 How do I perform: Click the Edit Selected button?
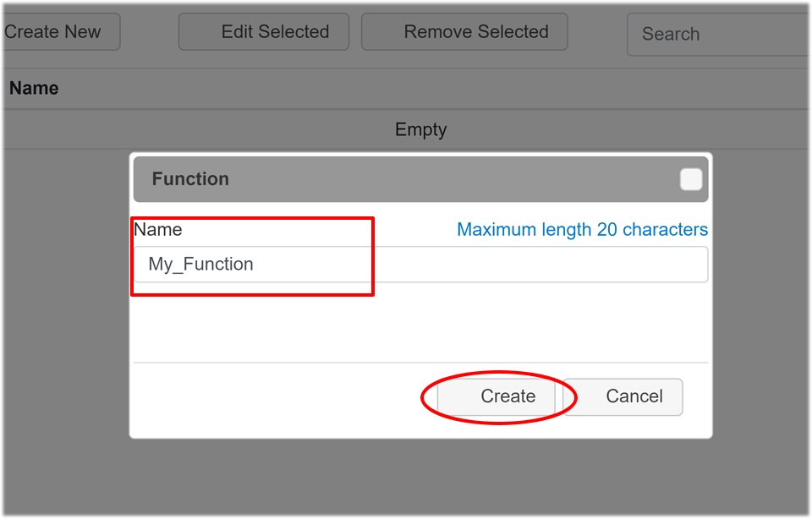click(x=263, y=31)
